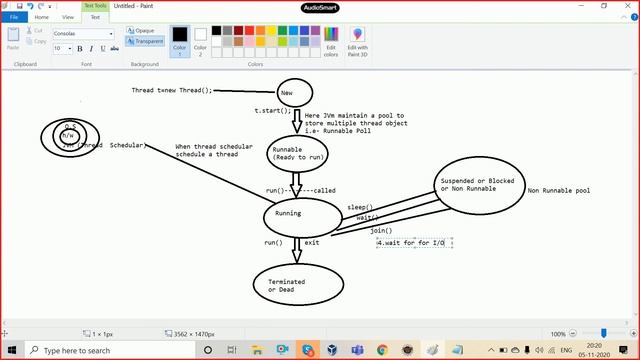Pick the black color swatch

(x=216, y=30)
